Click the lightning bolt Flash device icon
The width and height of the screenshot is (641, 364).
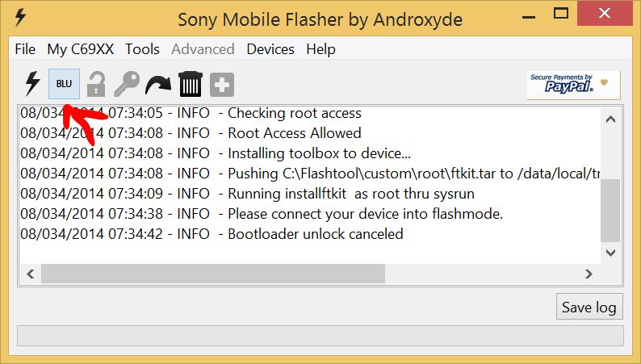pos(32,84)
